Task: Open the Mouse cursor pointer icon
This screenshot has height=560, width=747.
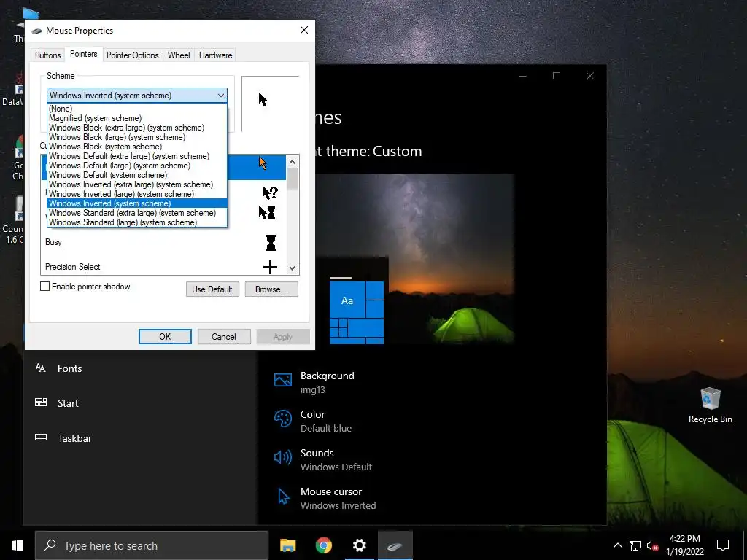Action: pos(284,496)
